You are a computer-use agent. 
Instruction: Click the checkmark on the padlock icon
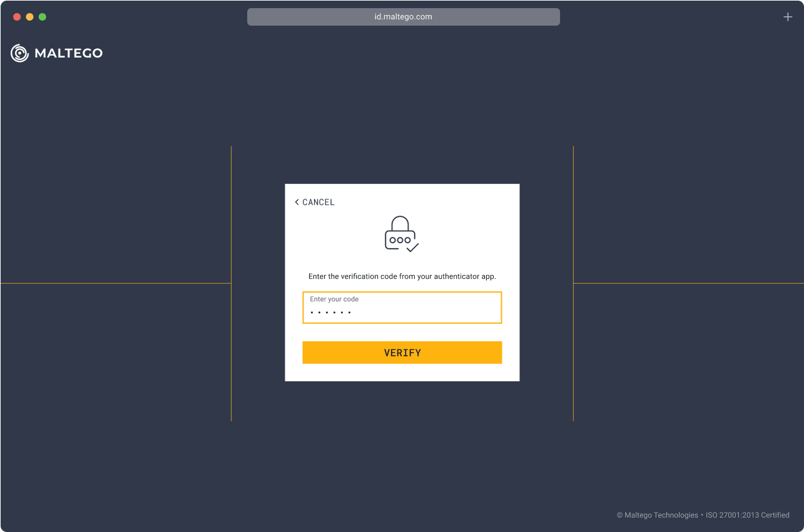(413, 248)
